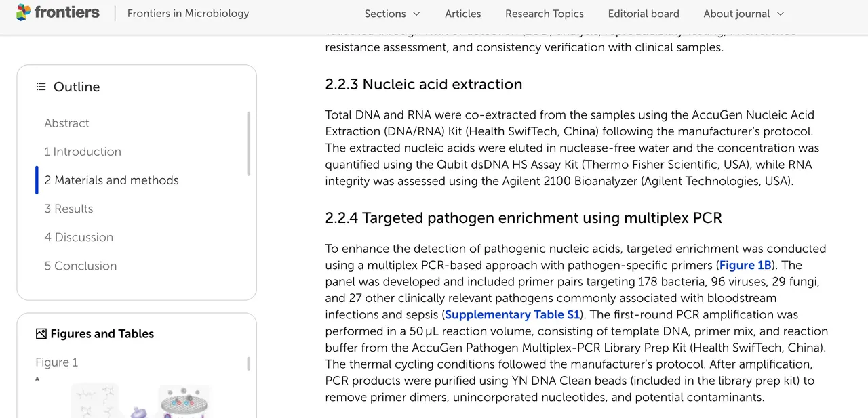
Task: Expand the Sections dropdown chevron
Action: tap(416, 14)
